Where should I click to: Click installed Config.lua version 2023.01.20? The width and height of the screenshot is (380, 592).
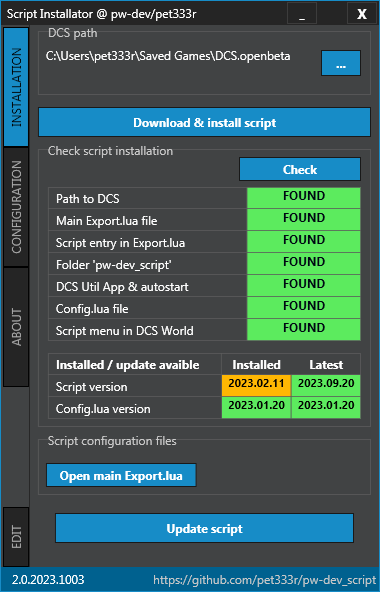[256, 407]
